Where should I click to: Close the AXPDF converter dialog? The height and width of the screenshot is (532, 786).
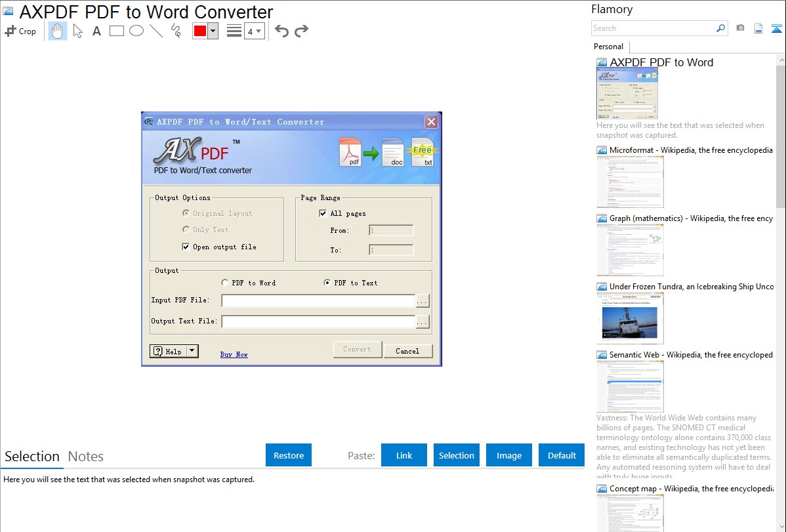pyautogui.click(x=431, y=122)
